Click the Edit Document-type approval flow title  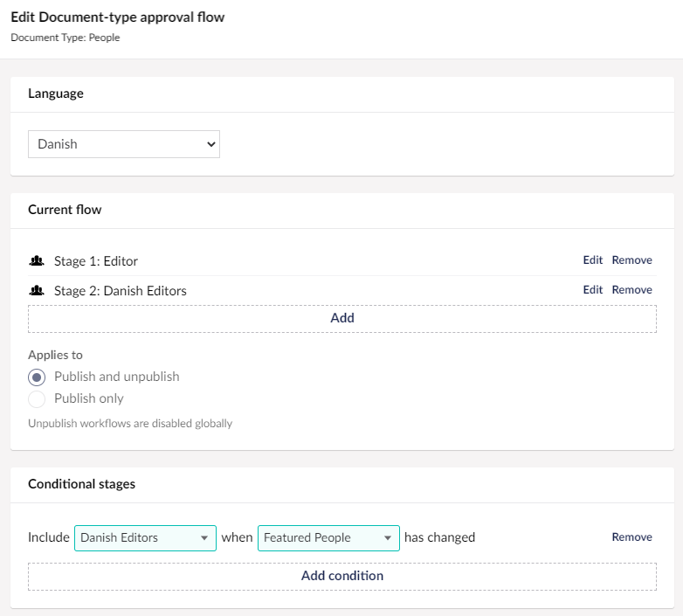coord(118,17)
